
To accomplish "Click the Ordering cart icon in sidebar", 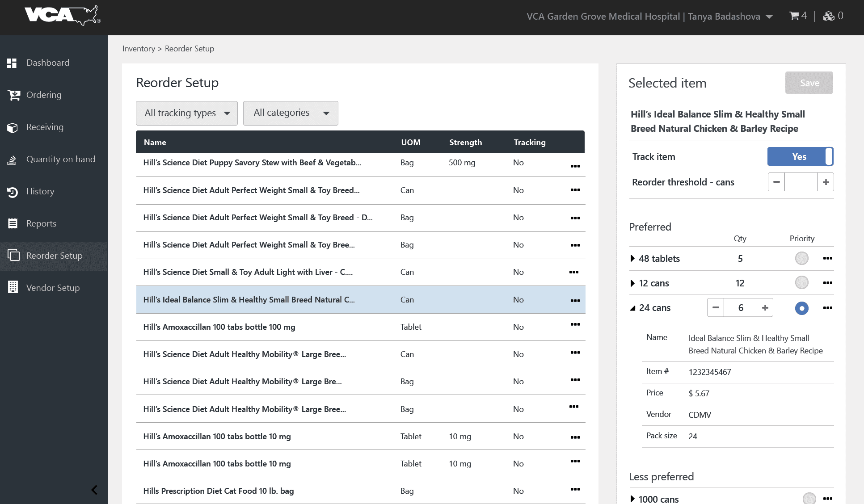I will pos(13,95).
